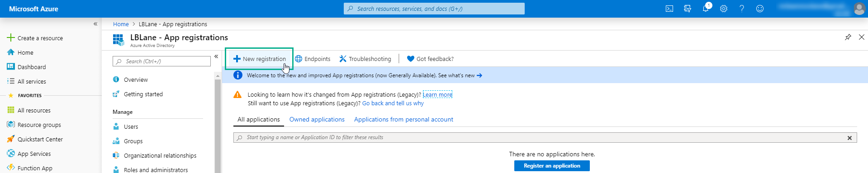Open All services list icon
The image size is (868, 173).
tap(11, 81)
